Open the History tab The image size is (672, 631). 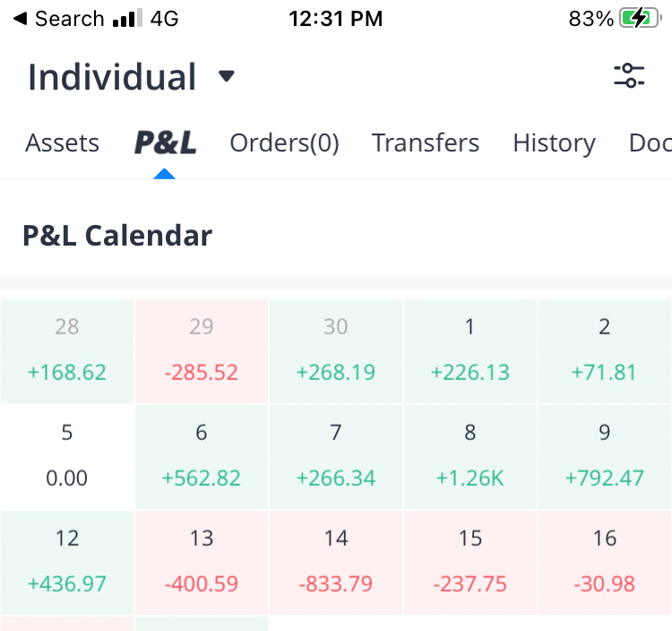554,143
